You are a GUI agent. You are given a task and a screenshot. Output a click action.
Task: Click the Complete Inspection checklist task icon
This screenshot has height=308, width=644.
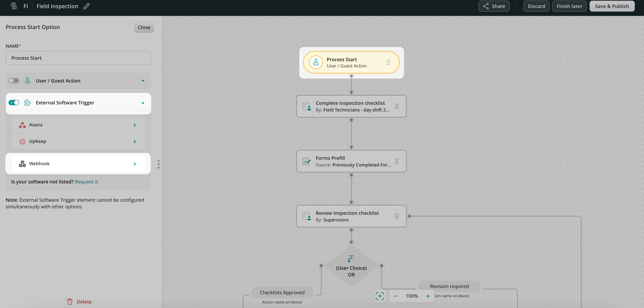pos(307,106)
